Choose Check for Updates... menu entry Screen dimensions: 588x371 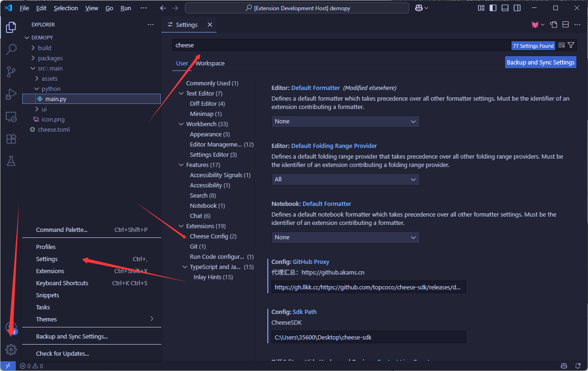92,353
